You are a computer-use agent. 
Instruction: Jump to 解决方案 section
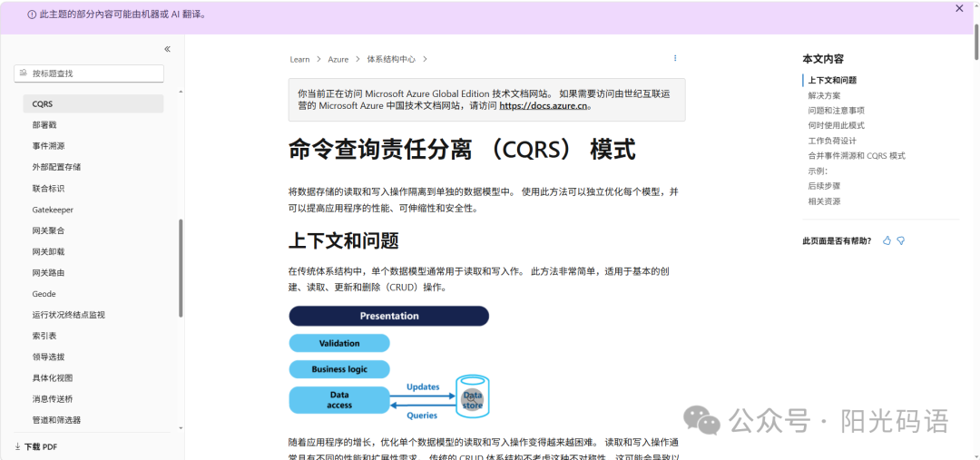(x=824, y=95)
